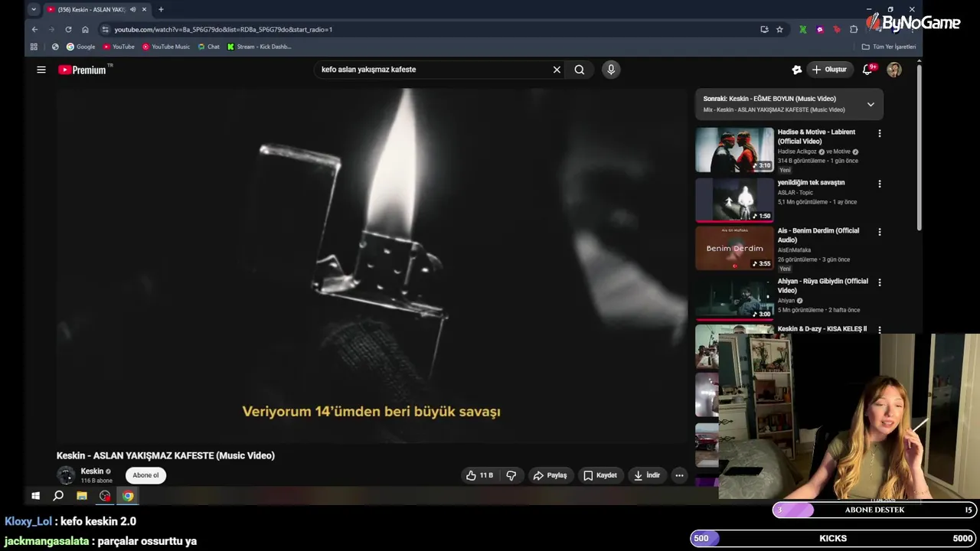Open the YouTube guide hamburger menu
This screenshot has width=980, height=551.
41,70
